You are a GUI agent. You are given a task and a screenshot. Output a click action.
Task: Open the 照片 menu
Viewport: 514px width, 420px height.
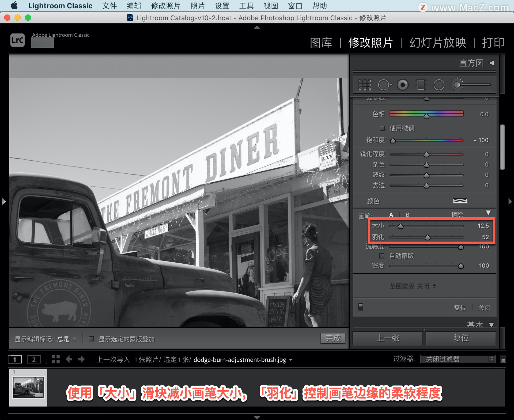(x=198, y=6)
